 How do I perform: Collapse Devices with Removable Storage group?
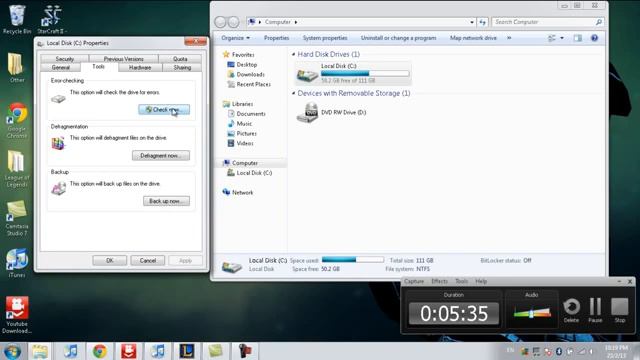pyautogui.click(x=293, y=93)
